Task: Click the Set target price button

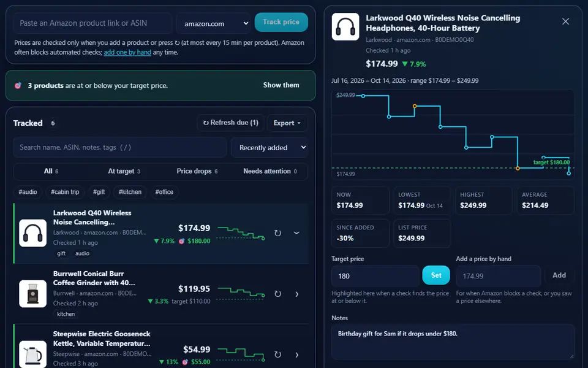Action: [x=436, y=275]
